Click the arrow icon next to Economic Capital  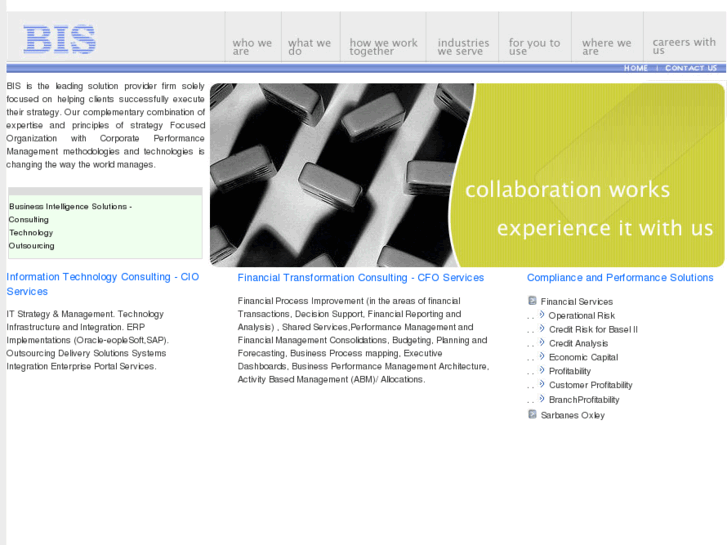point(542,356)
